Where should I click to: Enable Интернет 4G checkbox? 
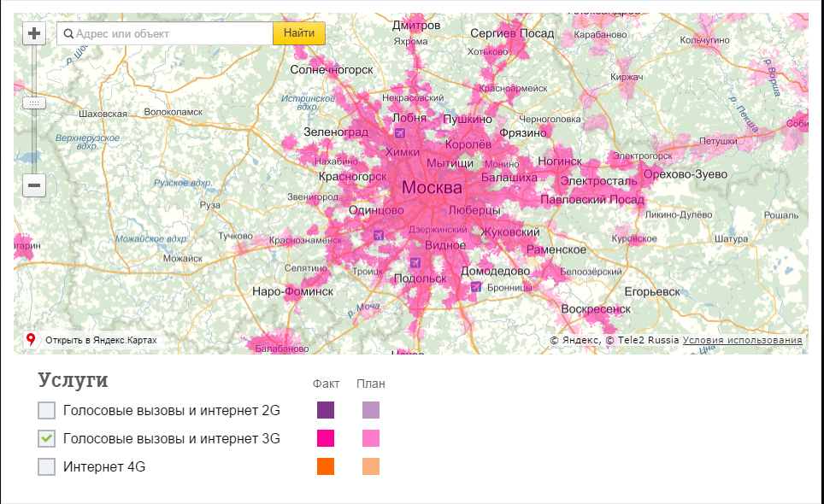click(x=47, y=466)
